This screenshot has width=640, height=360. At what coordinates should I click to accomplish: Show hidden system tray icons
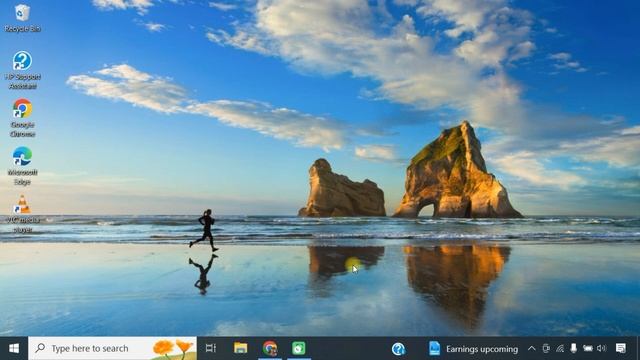click(x=531, y=348)
